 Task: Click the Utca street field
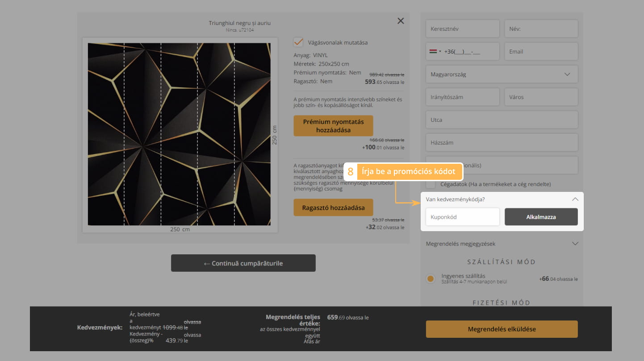click(502, 120)
